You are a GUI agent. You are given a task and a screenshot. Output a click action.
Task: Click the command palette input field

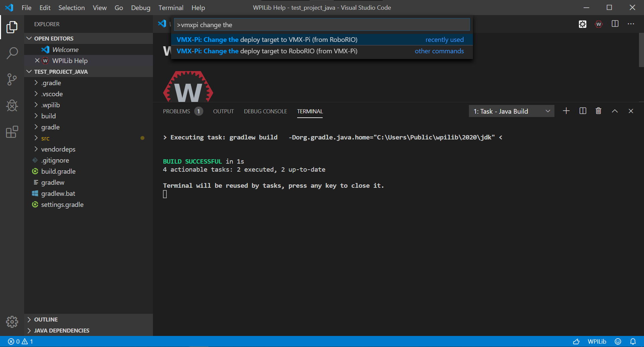(x=322, y=25)
